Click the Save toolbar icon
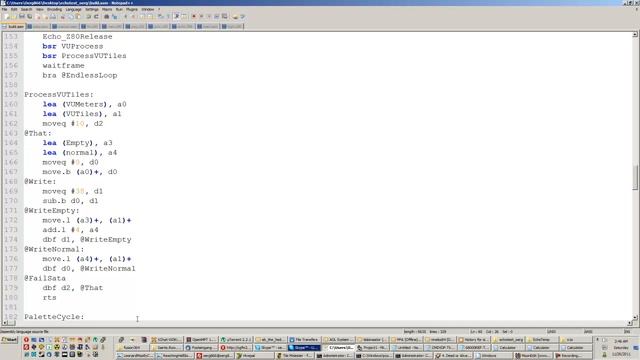 point(22,16)
